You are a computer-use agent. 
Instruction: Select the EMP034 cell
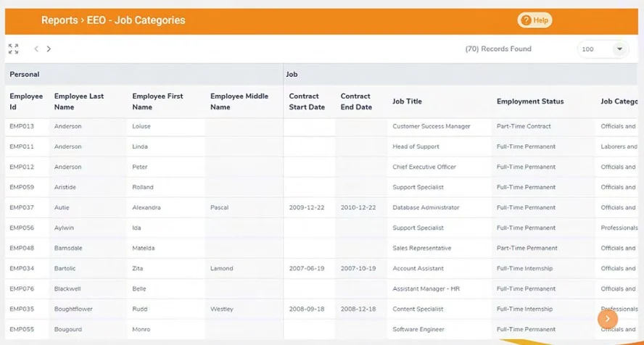(22, 268)
